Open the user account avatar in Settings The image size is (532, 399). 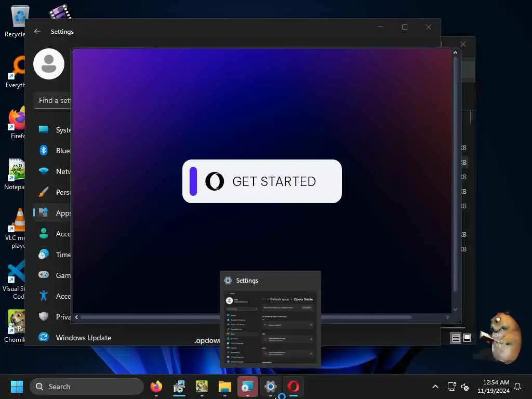49,64
